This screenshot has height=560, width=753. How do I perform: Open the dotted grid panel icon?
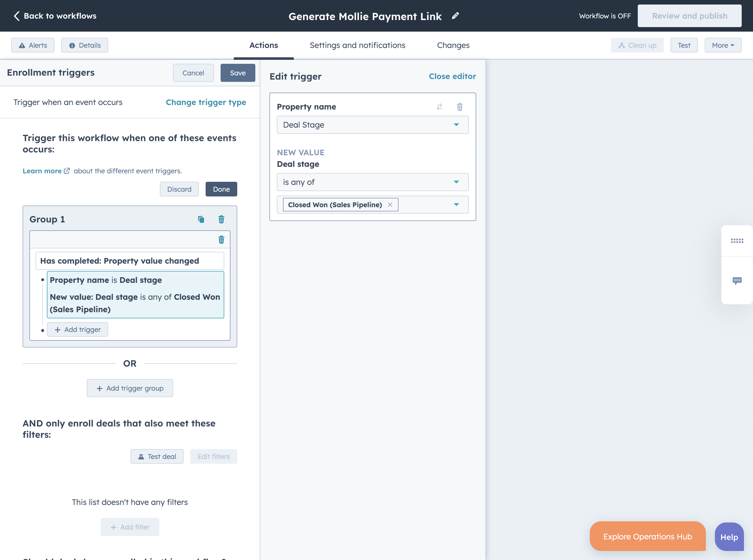click(x=737, y=241)
